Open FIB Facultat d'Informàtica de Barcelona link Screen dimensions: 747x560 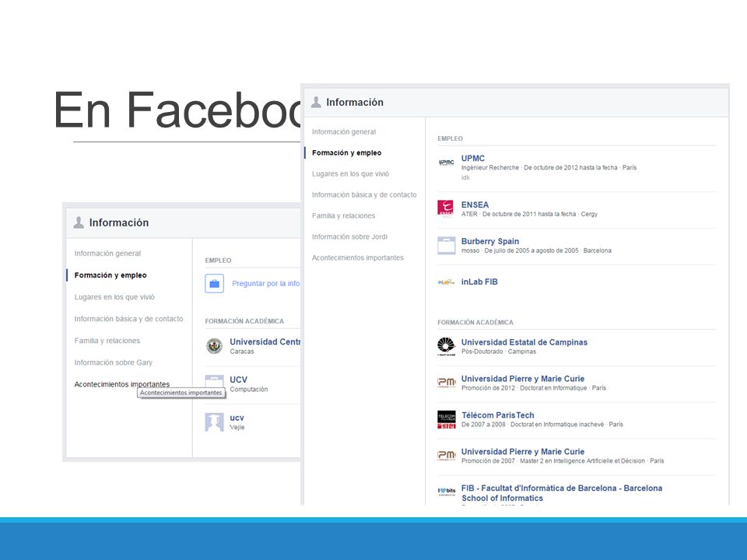coord(561,493)
